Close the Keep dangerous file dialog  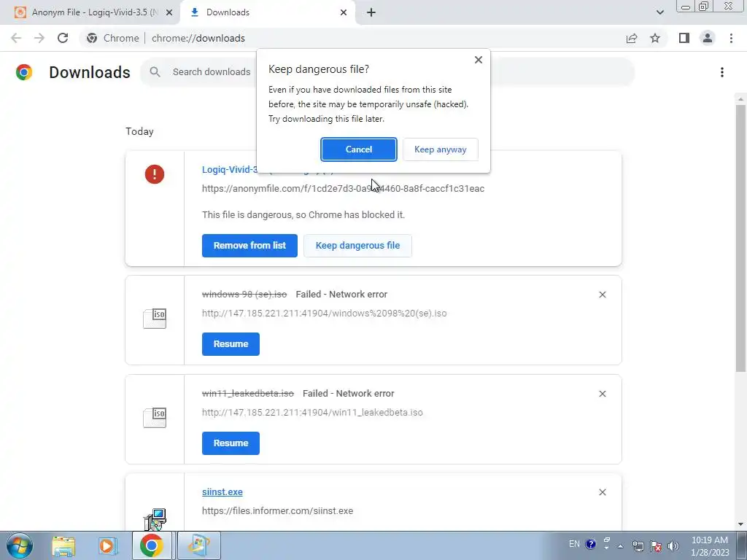tap(479, 60)
